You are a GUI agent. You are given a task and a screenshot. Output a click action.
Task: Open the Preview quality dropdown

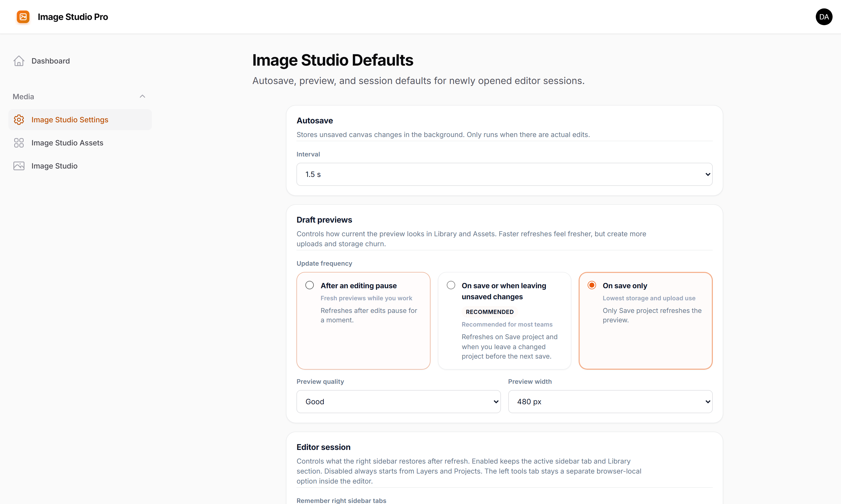(x=398, y=401)
